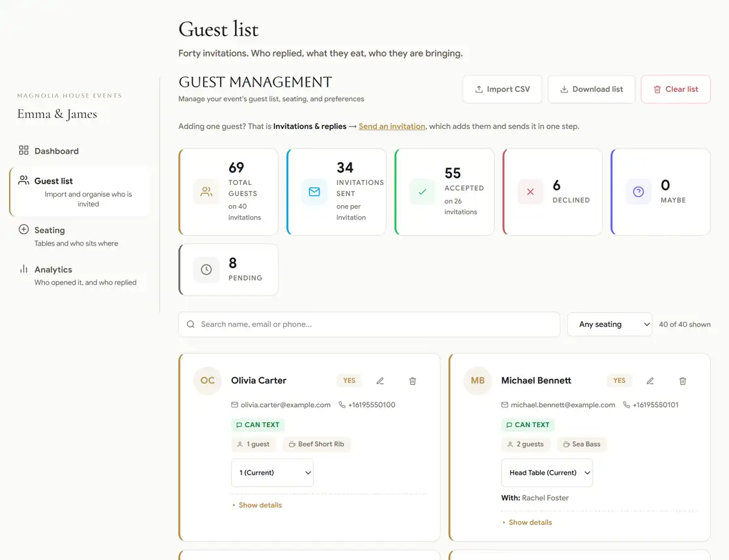The image size is (729, 560).
Task: Open Olivia Carter's table dropdown showing 1 (Current)
Action: (272, 473)
